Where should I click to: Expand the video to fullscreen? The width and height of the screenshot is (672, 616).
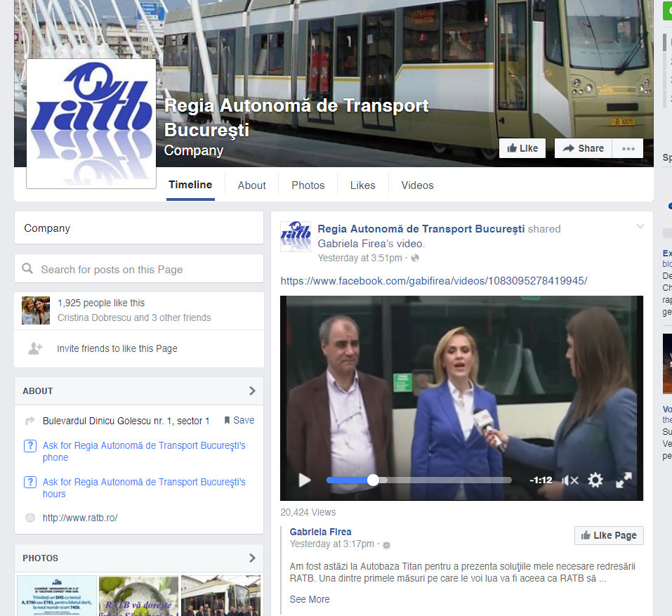(624, 480)
